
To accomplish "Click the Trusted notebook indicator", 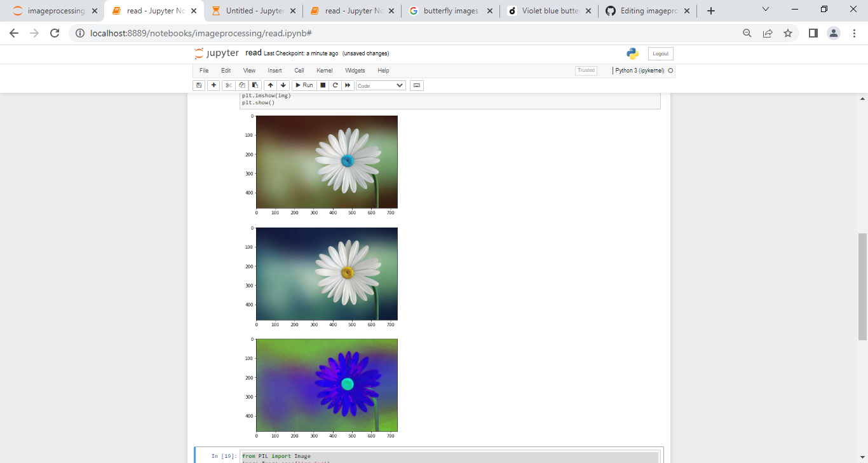I will (x=586, y=71).
